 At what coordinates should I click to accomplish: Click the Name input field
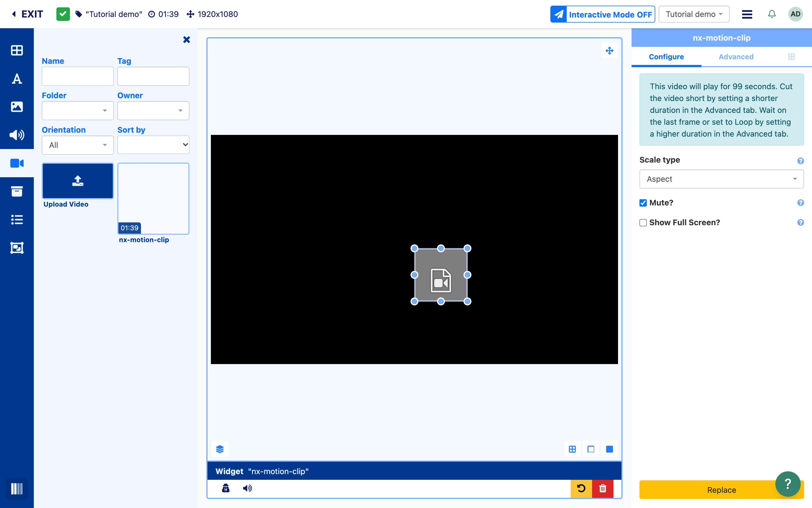(x=78, y=76)
